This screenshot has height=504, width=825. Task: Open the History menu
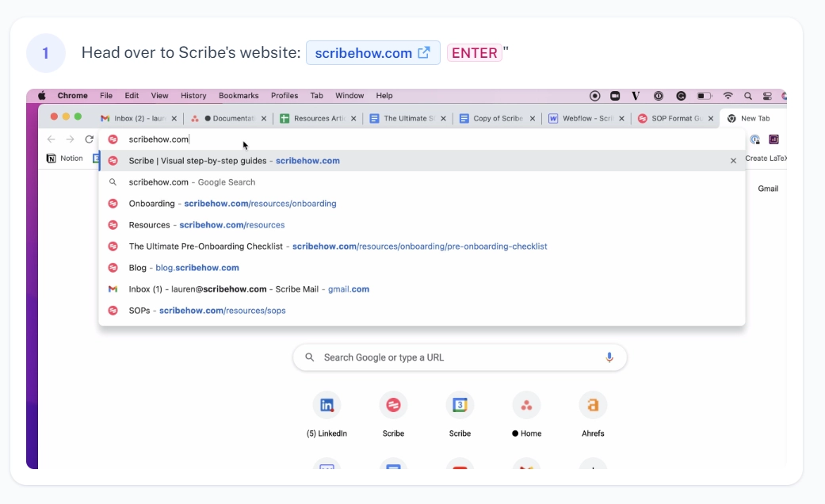[x=193, y=96]
